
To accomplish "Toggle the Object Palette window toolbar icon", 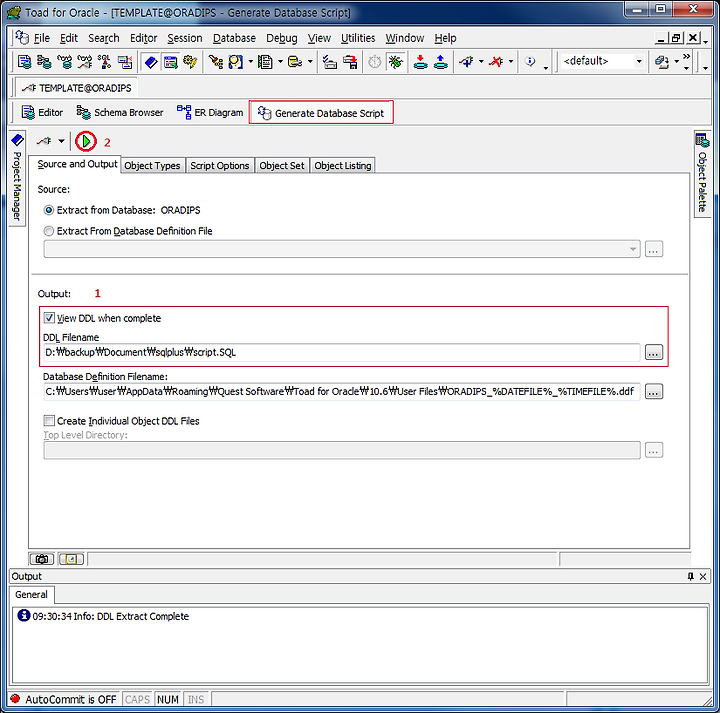I will click(171, 62).
